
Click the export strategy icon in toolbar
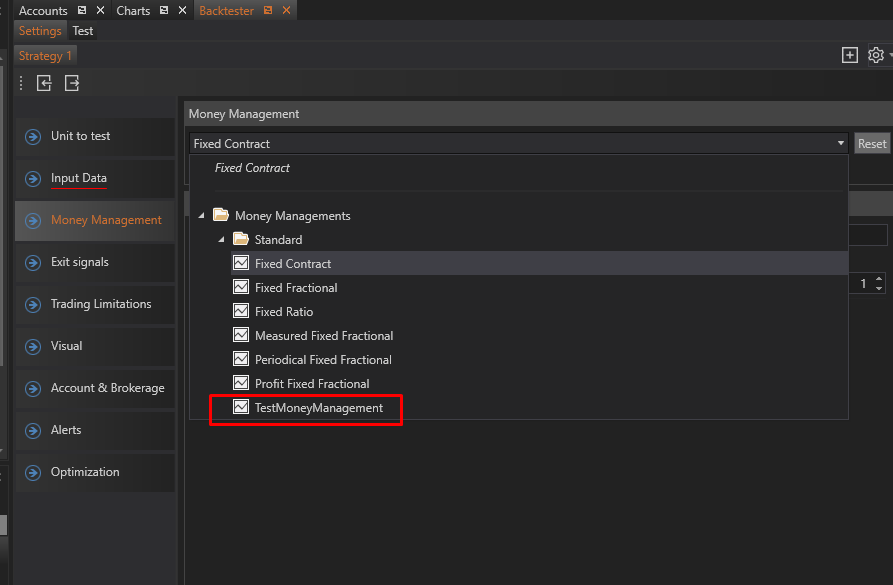pos(72,84)
